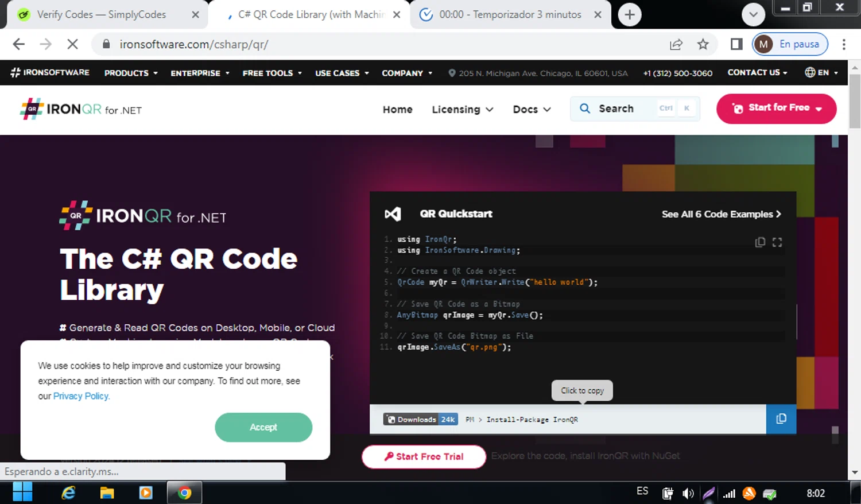Click the ES language indicator in tray
861x504 pixels.
[x=642, y=491]
